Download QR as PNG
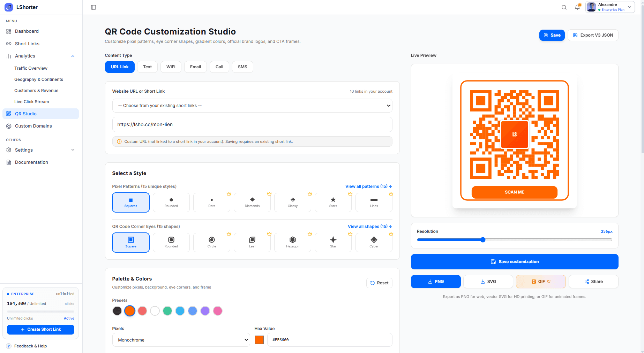This screenshot has height=353, width=644. point(436,282)
